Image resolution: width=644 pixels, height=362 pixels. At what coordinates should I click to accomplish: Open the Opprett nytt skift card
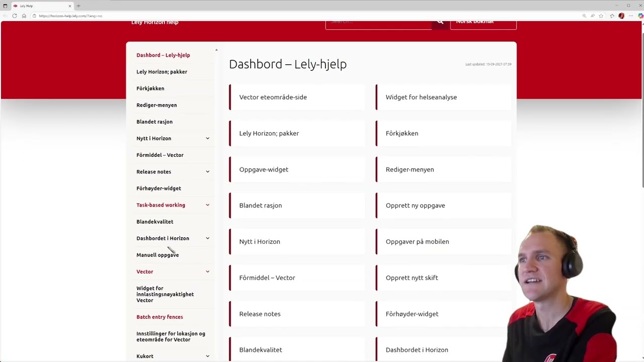point(443,278)
